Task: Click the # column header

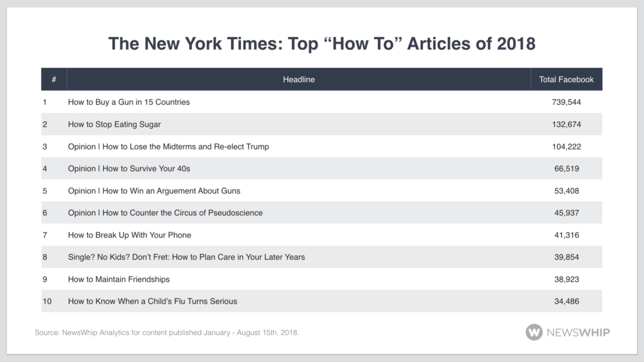Action: [54, 79]
